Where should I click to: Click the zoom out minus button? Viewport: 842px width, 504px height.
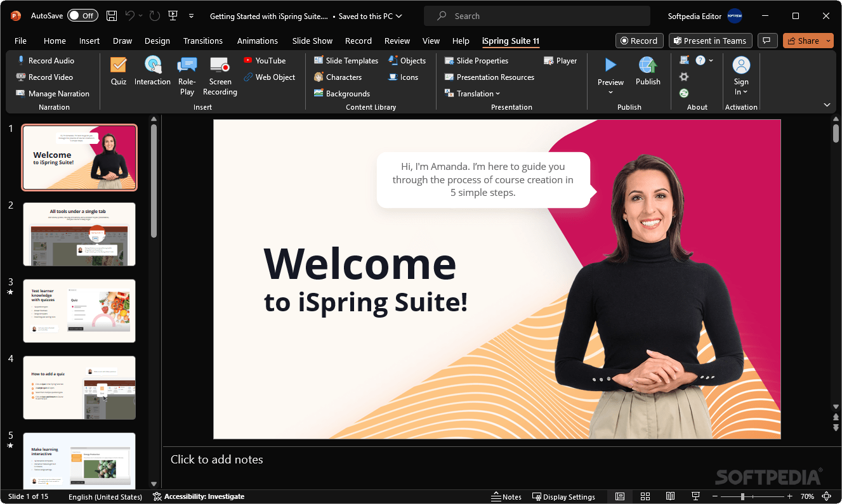click(715, 496)
